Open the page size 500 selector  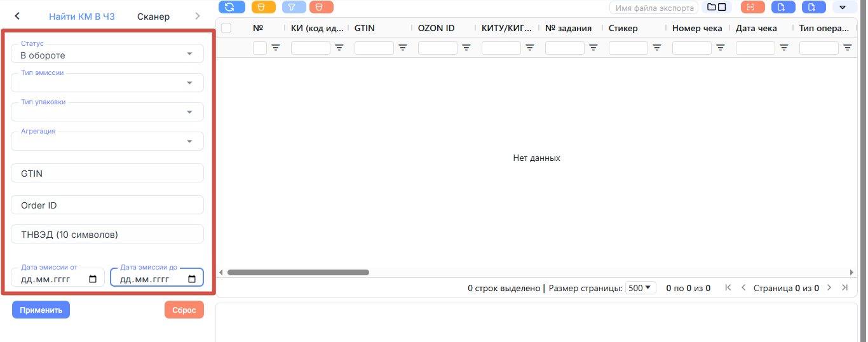pos(641,288)
